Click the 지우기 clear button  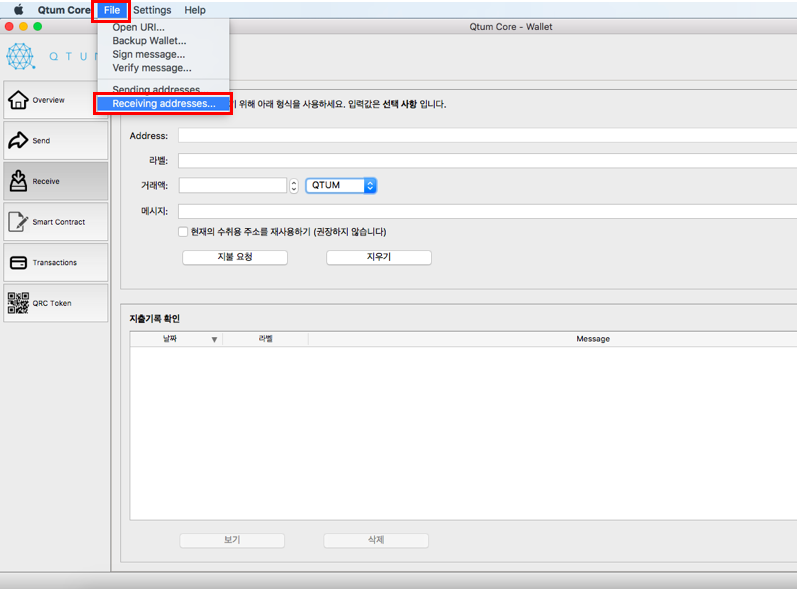pyautogui.click(x=379, y=257)
